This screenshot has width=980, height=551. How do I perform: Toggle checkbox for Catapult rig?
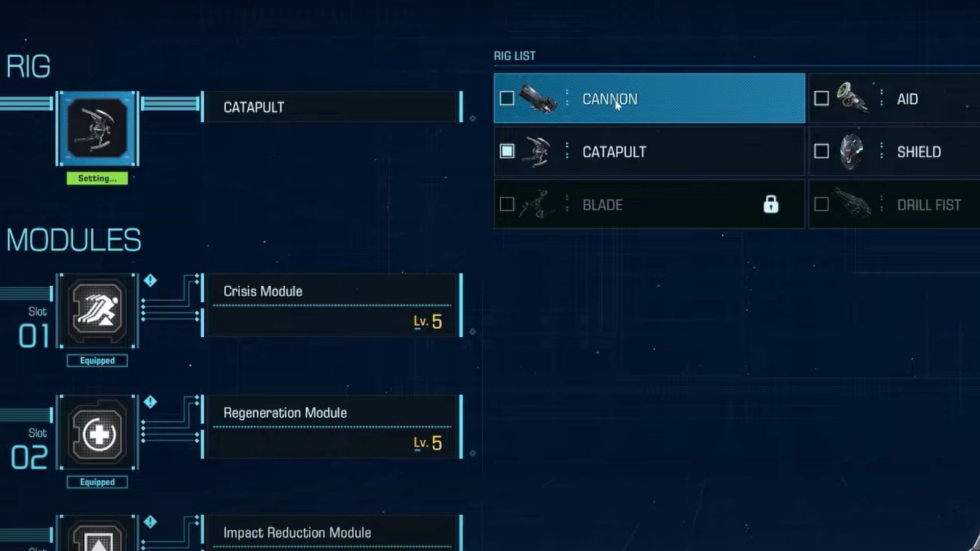507,152
